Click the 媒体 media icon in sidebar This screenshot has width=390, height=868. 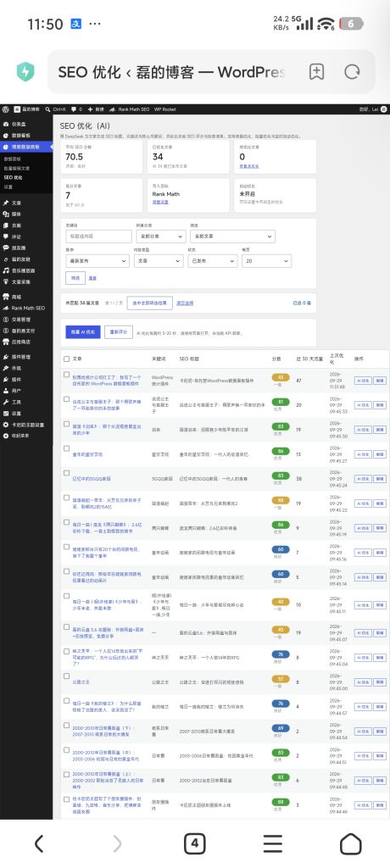(6, 214)
